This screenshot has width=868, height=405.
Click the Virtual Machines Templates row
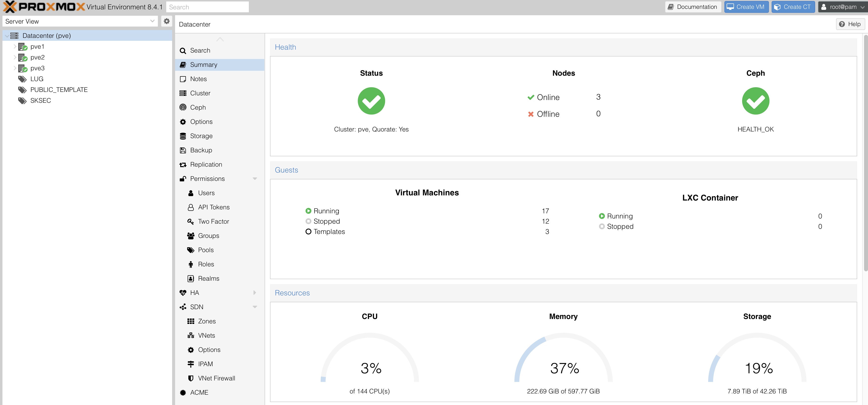(x=427, y=231)
